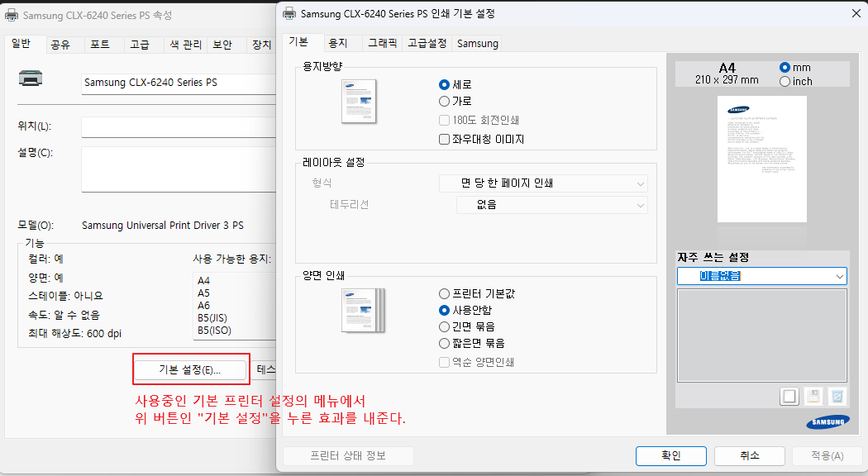Open the 테두리선 border dropdown
The width and height of the screenshot is (868, 476).
pos(552,205)
